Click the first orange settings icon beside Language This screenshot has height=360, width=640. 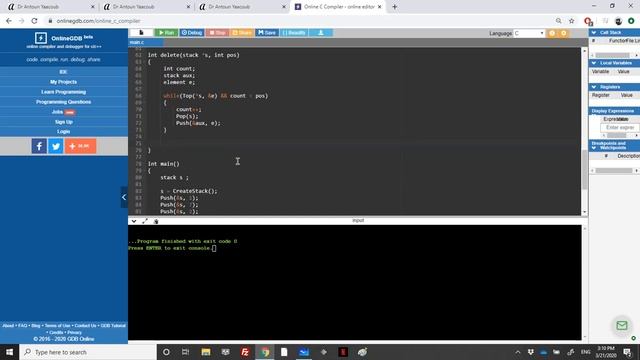pyautogui.click(x=552, y=33)
